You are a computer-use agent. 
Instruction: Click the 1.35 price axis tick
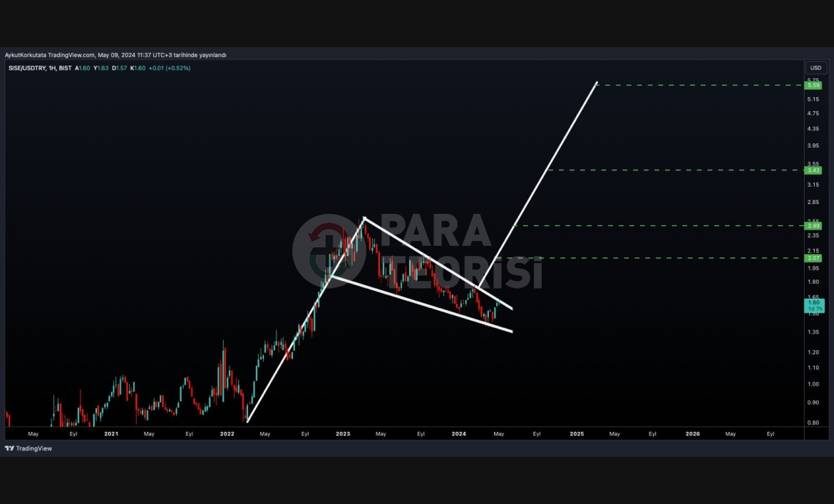point(813,332)
